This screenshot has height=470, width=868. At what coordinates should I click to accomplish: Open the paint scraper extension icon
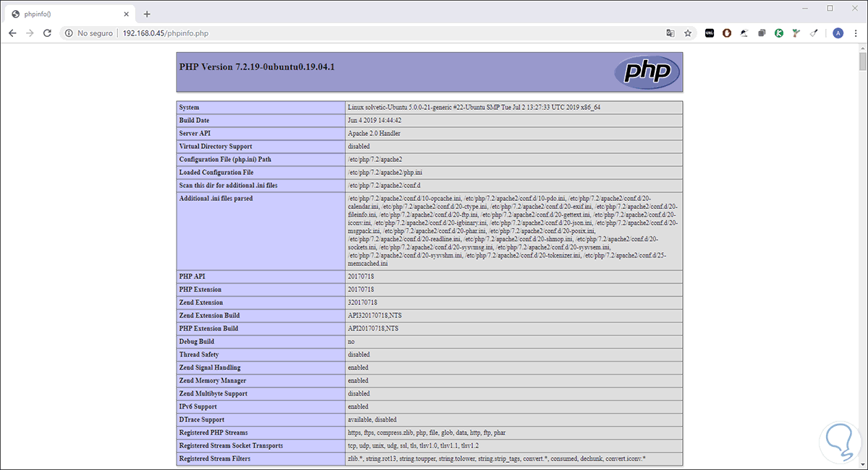(814, 33)
